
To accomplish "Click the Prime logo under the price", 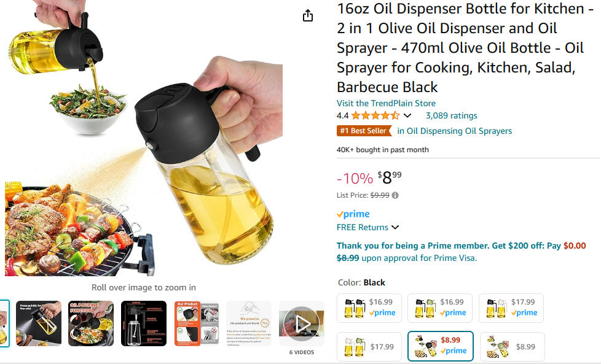I will (353, 214).
